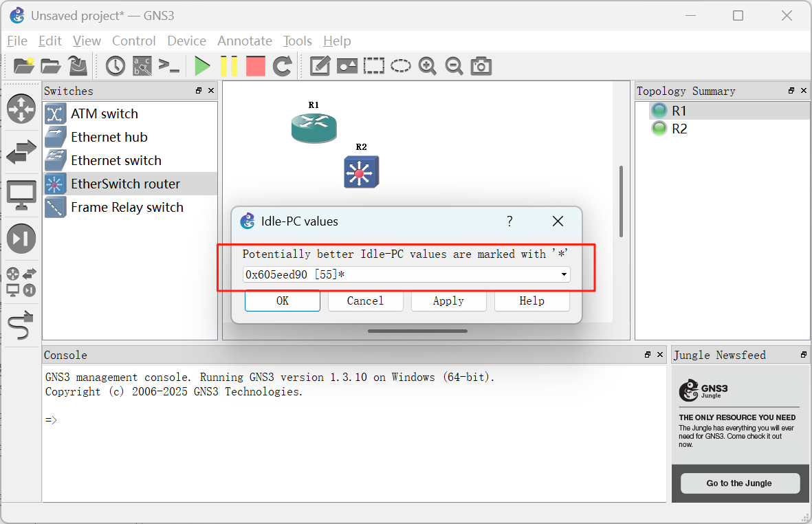
Task: Open the View menu
Action: coord(87,41)
